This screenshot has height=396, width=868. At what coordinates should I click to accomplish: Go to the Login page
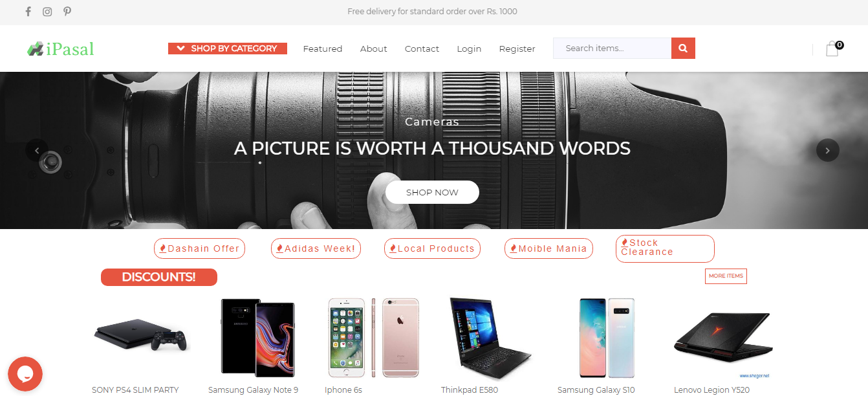pyautogui.click(x=469, y=49)
